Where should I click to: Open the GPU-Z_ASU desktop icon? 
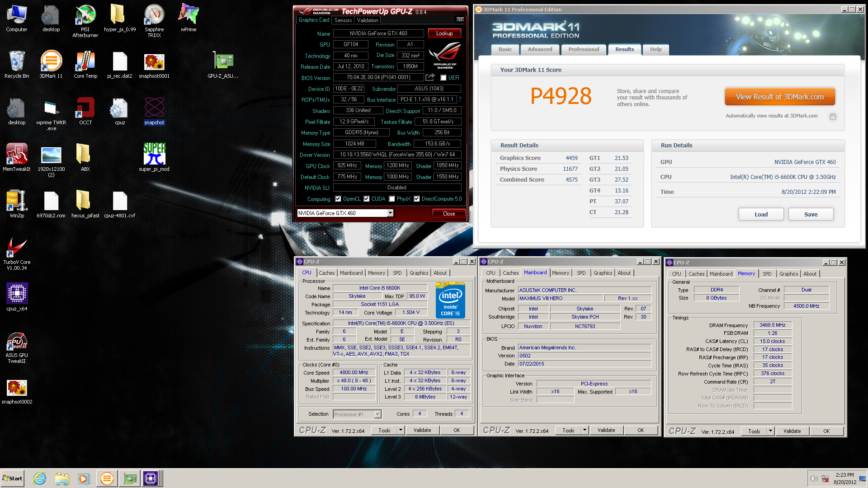click(223, 65)
